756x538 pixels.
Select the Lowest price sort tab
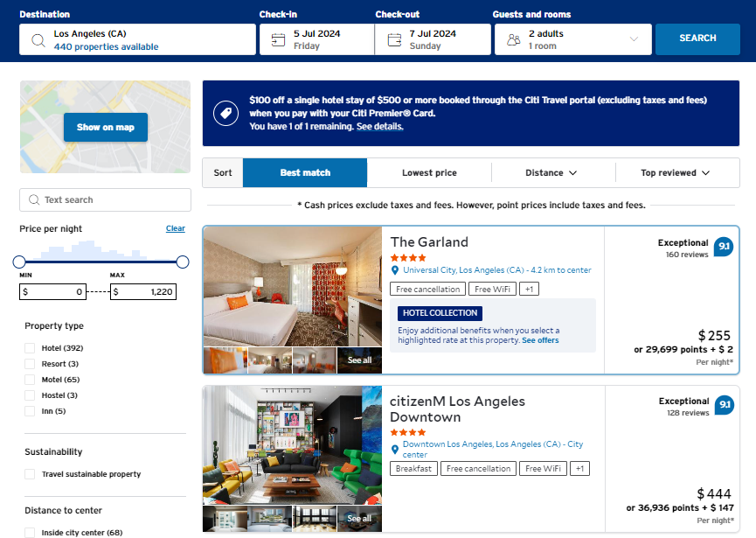[429, 172]
